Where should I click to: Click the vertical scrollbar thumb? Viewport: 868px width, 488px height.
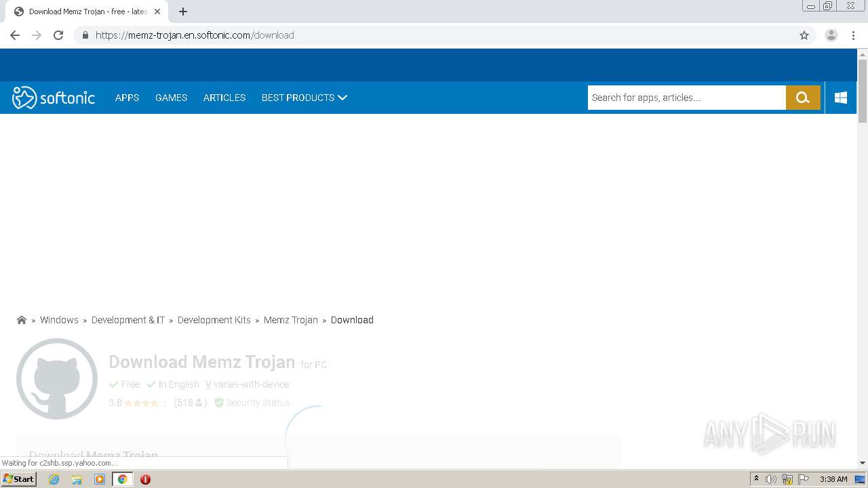point(863,91)
